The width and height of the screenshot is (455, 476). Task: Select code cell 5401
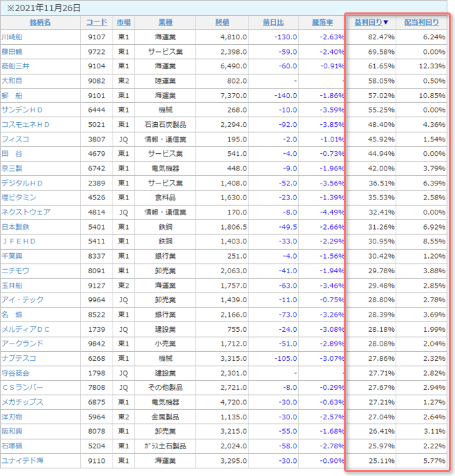tap(97, 227)
